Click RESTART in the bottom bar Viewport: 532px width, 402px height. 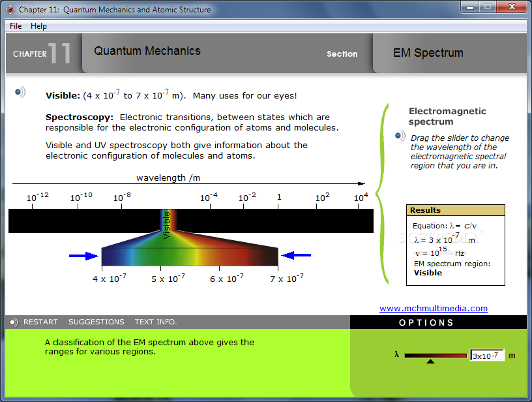[x=40, y=322]
